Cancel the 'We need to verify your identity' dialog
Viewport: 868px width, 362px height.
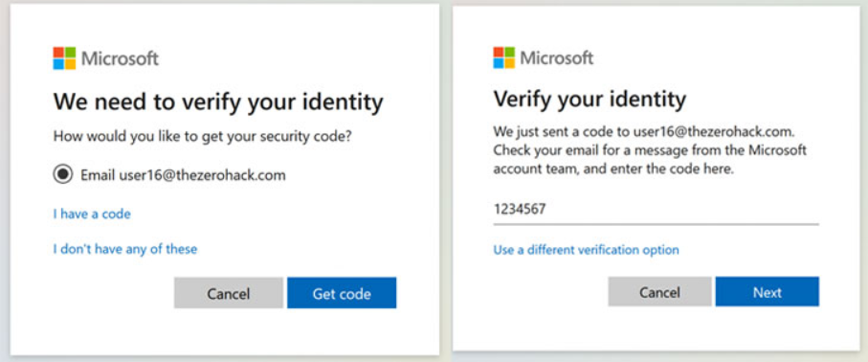click(229, 293)
